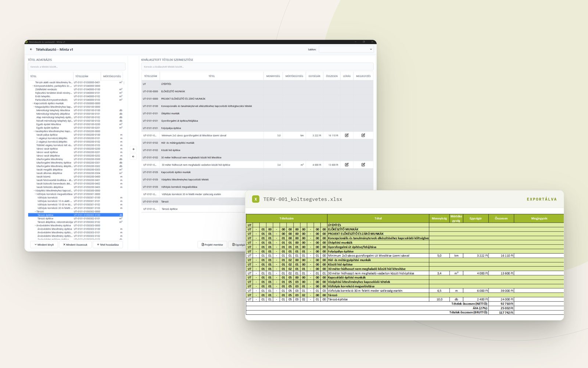Collapse the Vízépítési létesítményhez tree node
Screen dimensions: 588x368
click(x=34, y=191)
